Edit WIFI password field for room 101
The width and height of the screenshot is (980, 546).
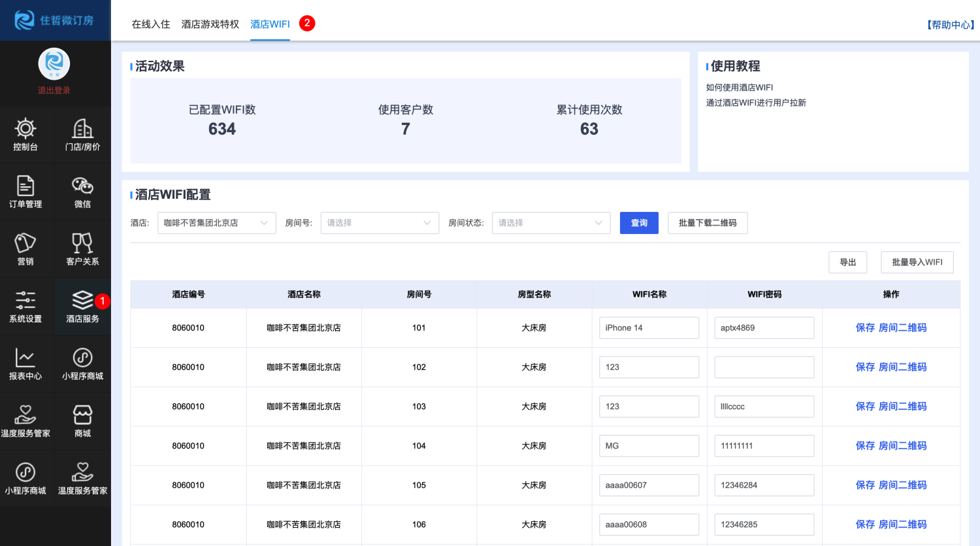click(x=764, y=328)
